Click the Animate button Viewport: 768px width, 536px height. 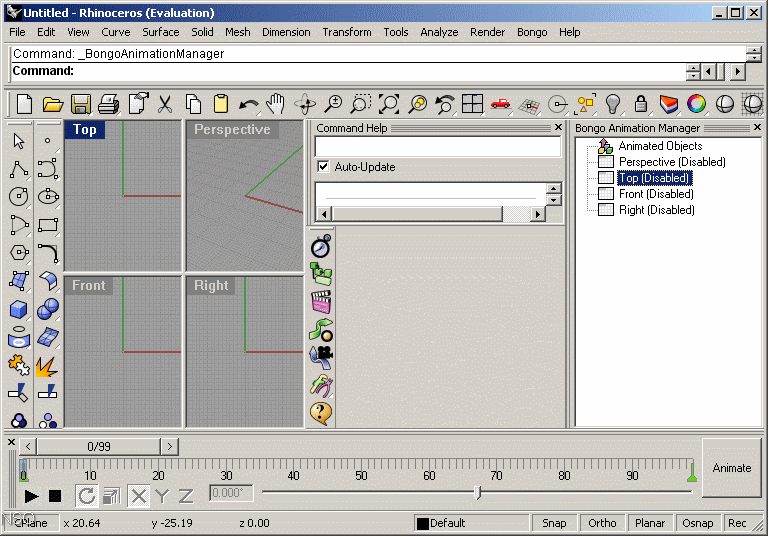[x=732, y=468]
